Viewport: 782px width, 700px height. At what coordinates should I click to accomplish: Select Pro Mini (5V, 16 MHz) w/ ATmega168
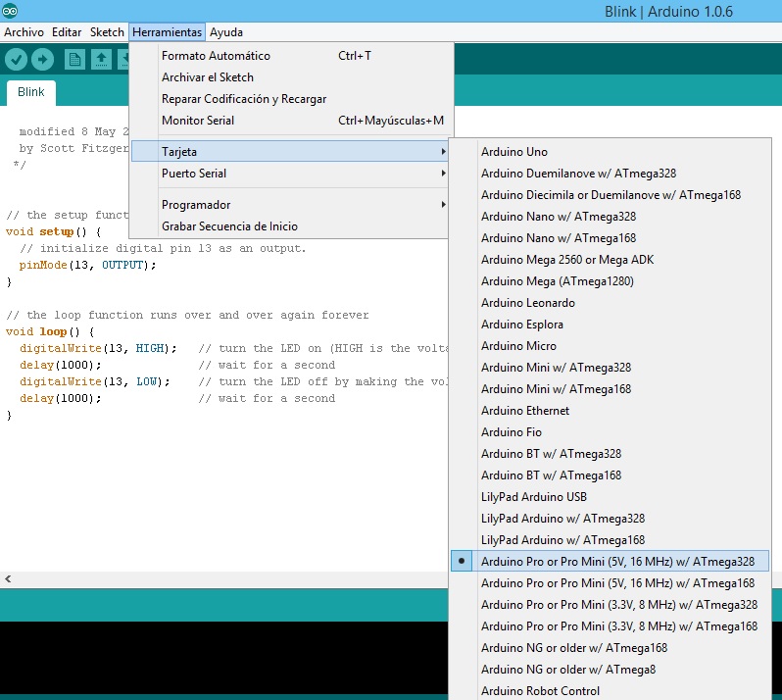click(610, 582)
